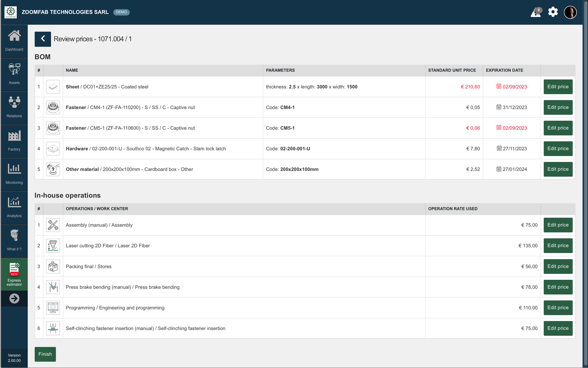Edit price for Laser cutting 2D Fiber
Screen dimensions: 588x368
click(x=558, y=246)
